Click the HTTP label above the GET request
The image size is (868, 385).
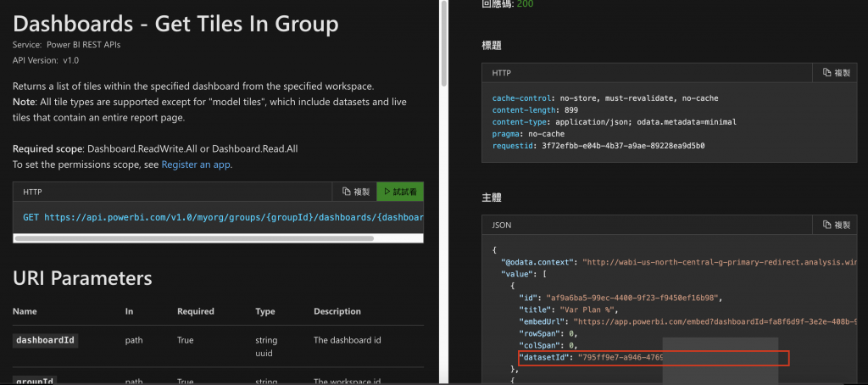(33, 192)
